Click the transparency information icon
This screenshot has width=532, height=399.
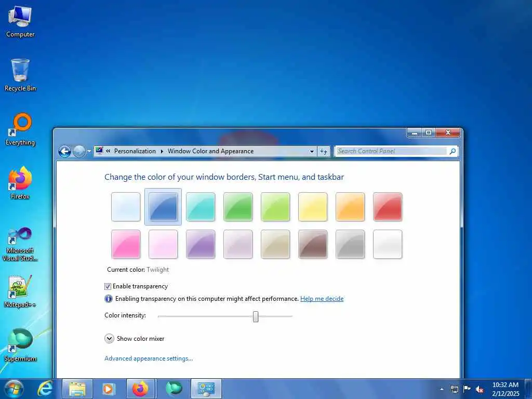click(108, 299)
